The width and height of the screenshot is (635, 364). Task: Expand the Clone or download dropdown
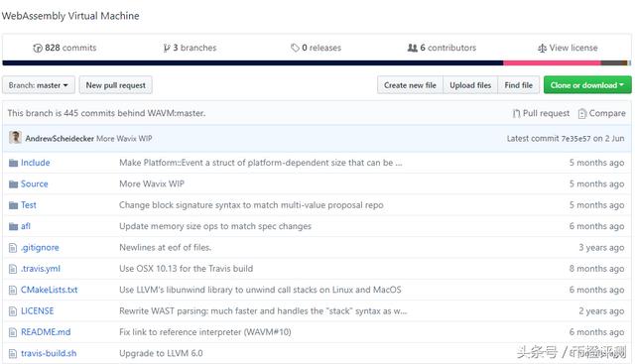[587, 85]
